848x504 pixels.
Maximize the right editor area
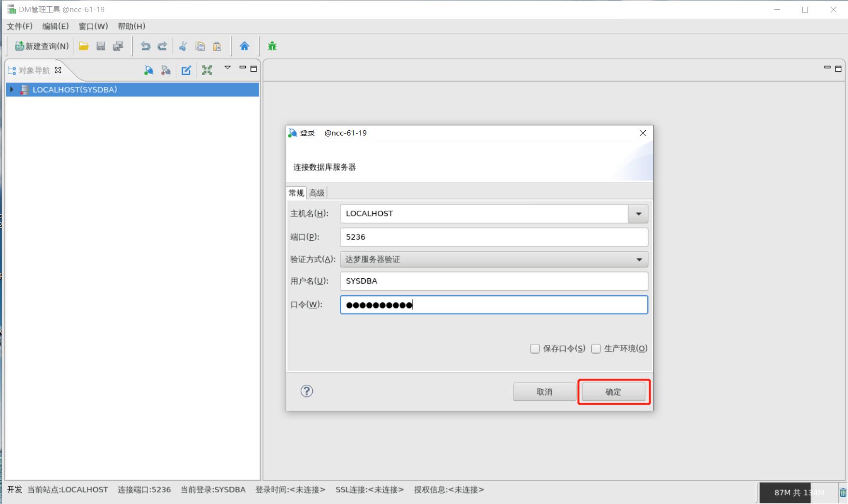pyautogui.click(x=838, y=69)
